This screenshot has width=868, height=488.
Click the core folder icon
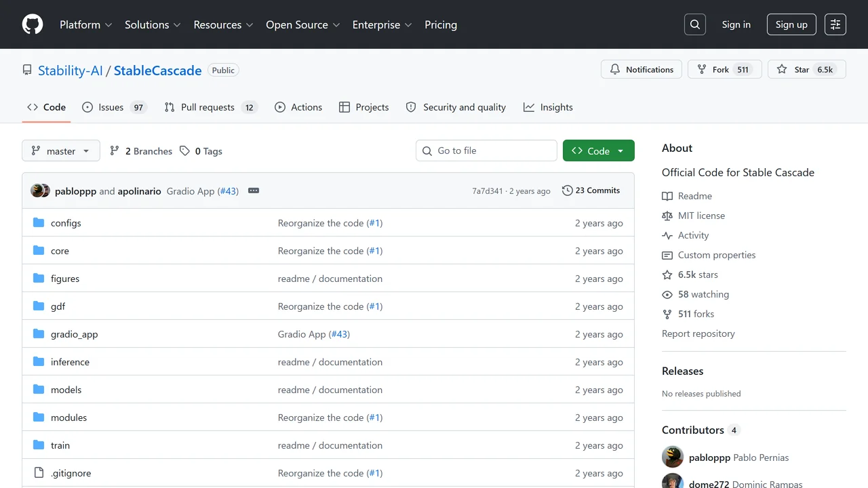click(39, 251)
